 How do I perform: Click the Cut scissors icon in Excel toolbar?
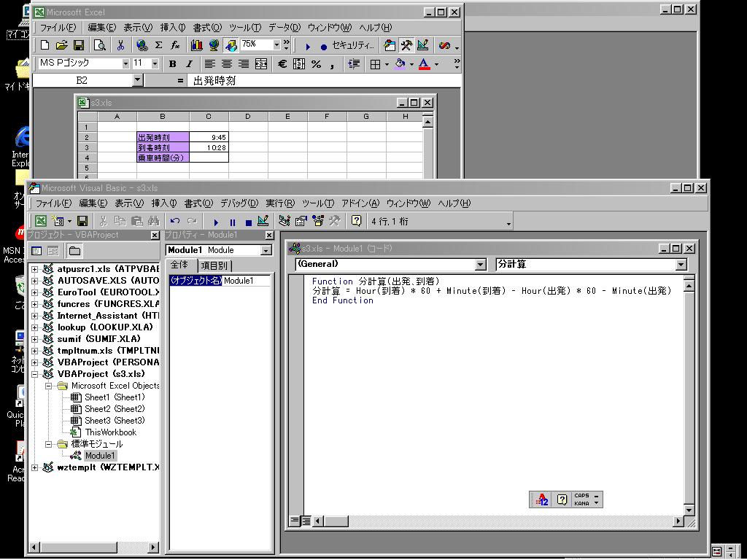(x=120, y=45)
